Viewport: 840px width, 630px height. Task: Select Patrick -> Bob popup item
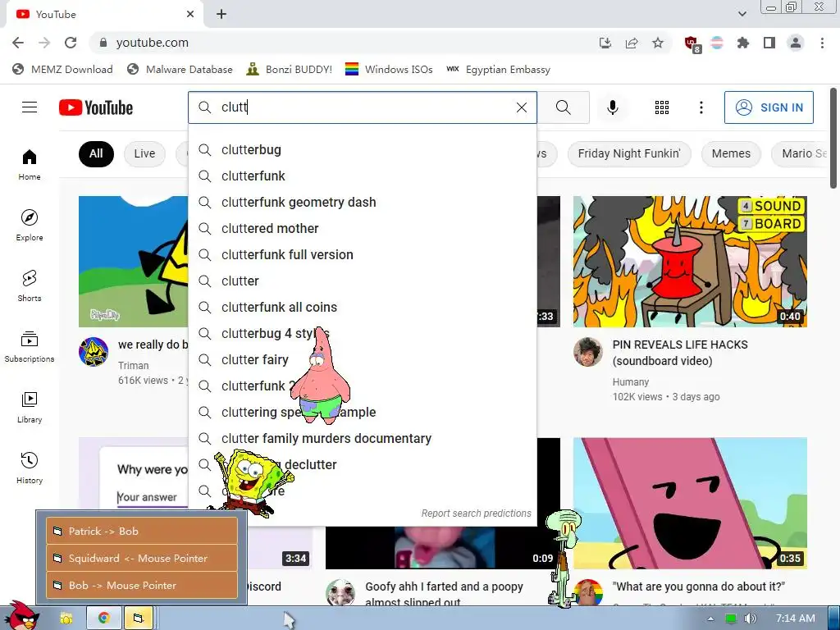(142, 531)
